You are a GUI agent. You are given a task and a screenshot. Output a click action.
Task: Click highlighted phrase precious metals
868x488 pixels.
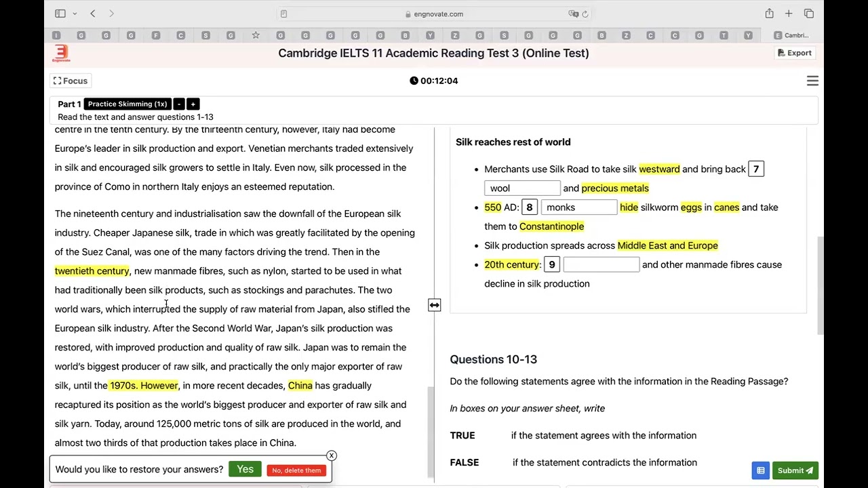(x=615, y=188)
